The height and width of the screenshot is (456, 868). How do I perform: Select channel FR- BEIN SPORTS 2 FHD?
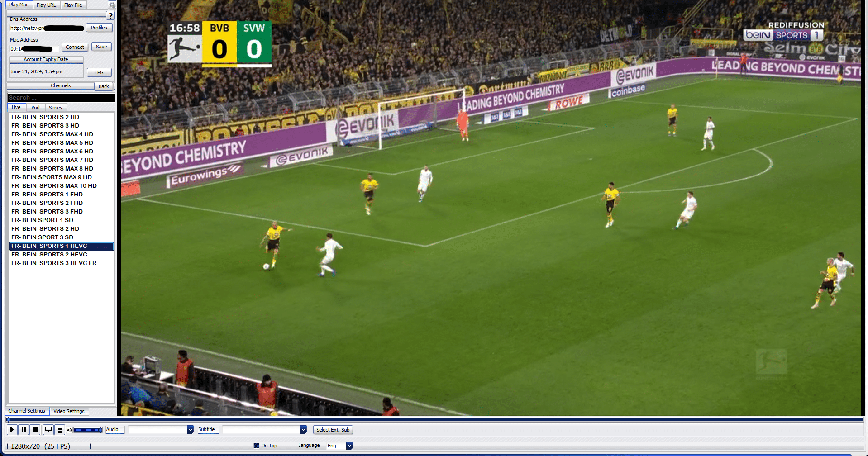pos(62,203)
